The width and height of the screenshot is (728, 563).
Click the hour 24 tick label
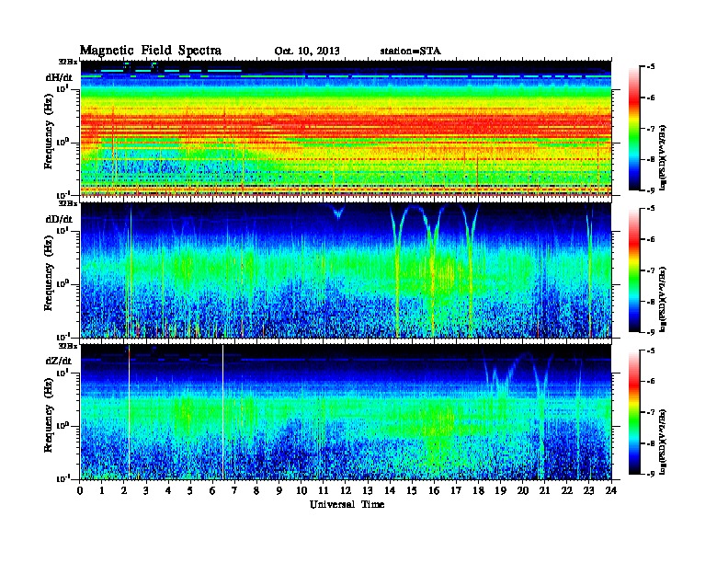(611, 490)
